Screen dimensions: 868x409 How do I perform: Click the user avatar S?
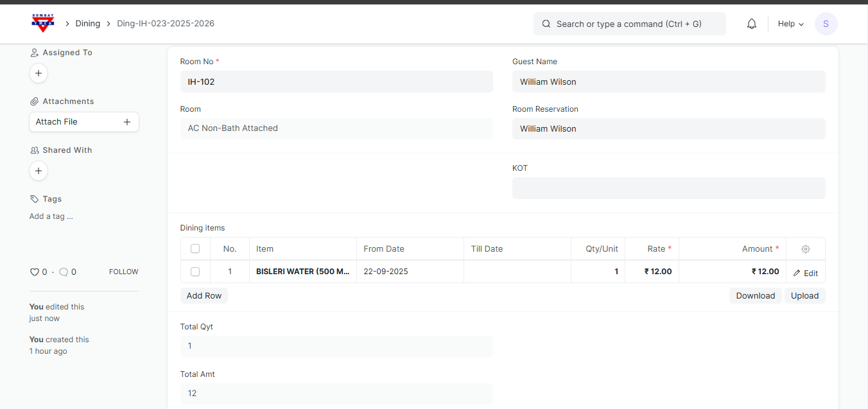click(826, 24)
